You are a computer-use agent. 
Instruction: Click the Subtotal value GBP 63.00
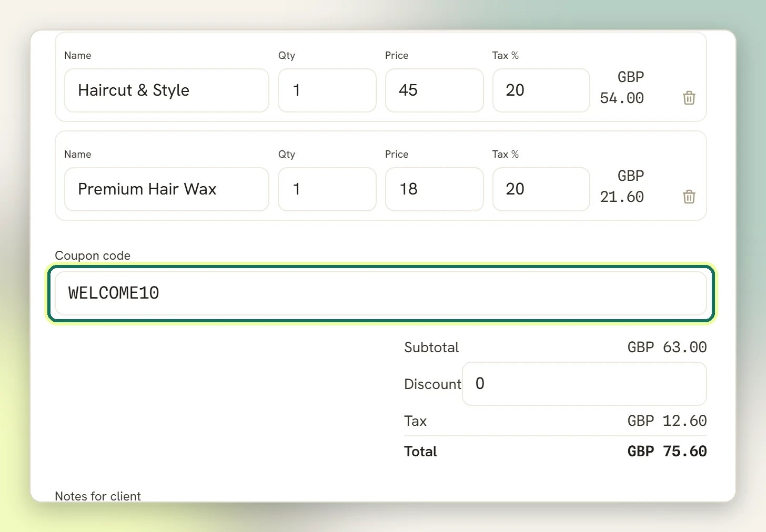pyautogui.click(x=667, y=347)
